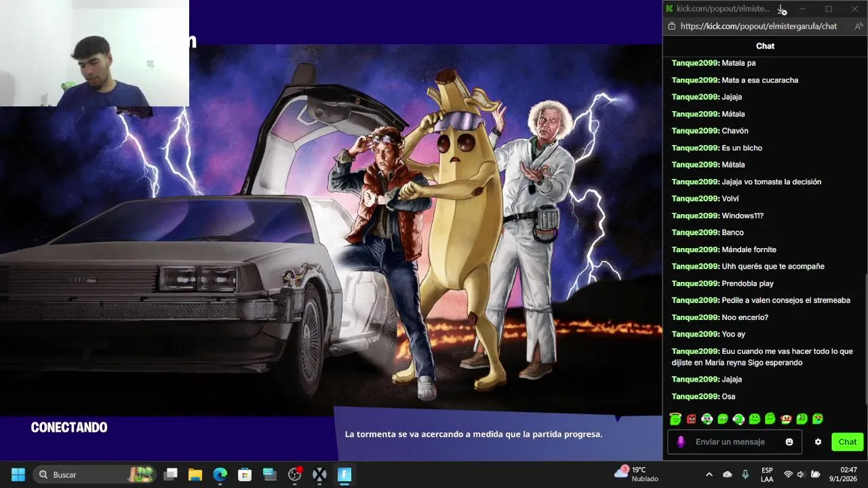Open the Windows Start menu

(x=18, y=474)
